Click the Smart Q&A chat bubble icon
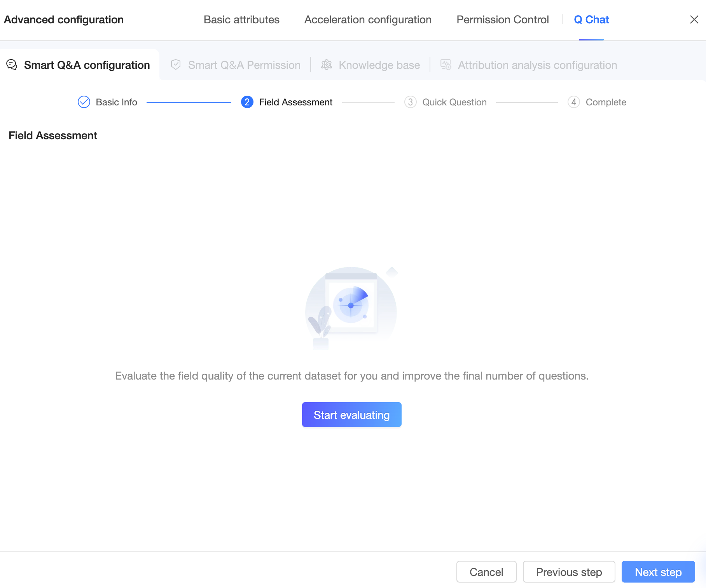 [12, 65]
